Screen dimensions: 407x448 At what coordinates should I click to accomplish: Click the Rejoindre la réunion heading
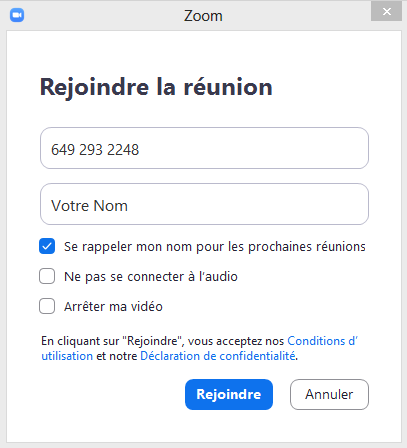pyautogui.click(x=156, y=87)
